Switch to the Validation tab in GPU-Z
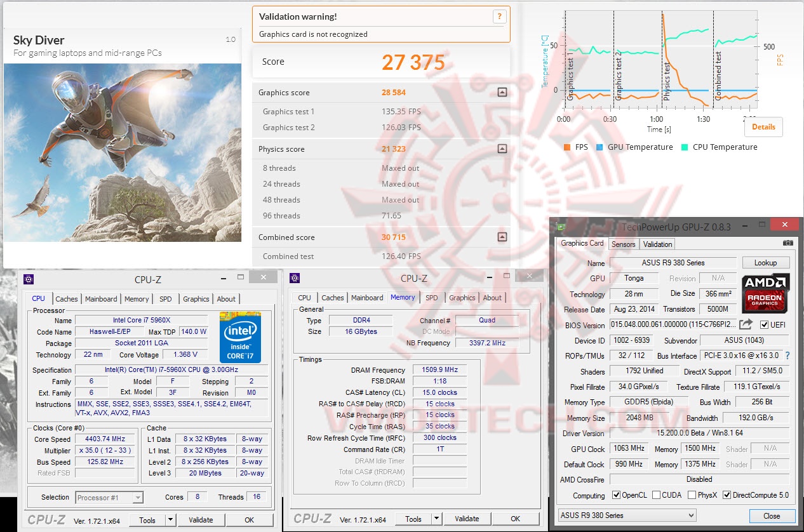This screenshot has height=532, width=804. click(657, 244)
